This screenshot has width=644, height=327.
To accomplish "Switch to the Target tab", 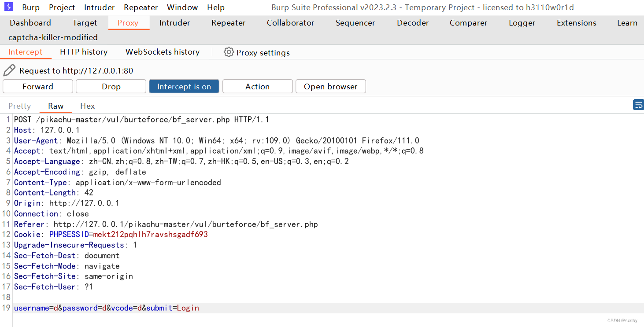I will 85,23.
